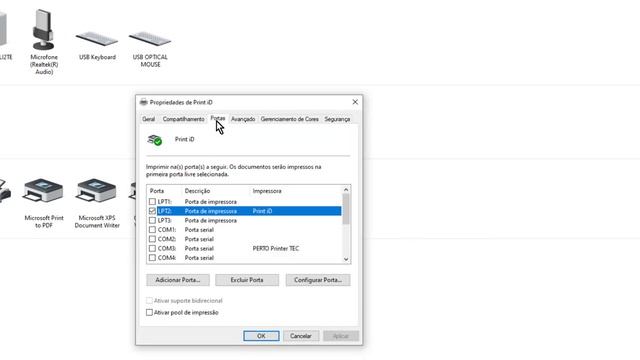Viewport: 640px width, 360px height.
Task: Click the port list scroll down arrow
Action: coord(346,259)
